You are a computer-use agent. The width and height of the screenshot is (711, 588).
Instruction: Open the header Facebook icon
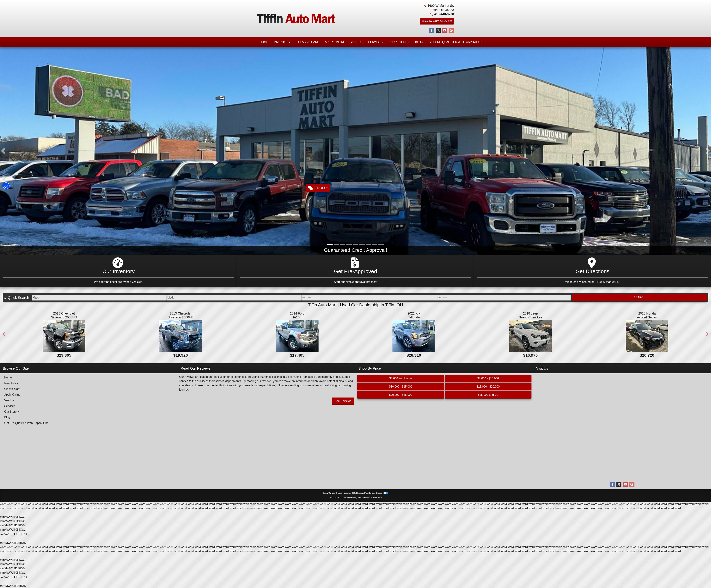click(432, 30)
